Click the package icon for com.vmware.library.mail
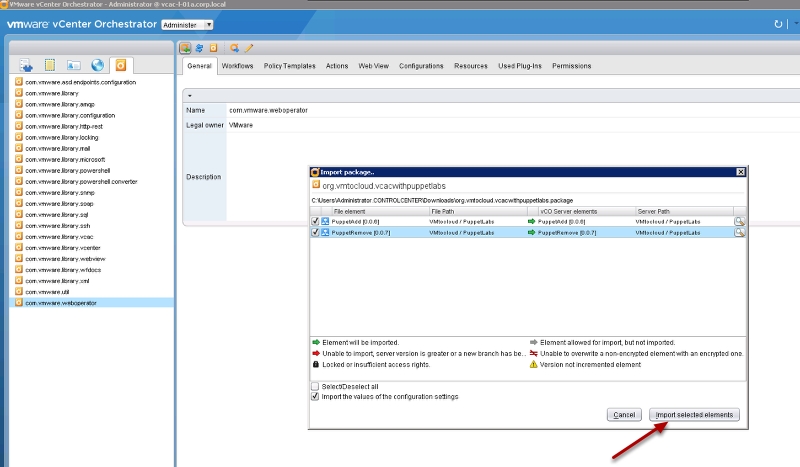The width and height of the screenshot is (800, 467). coord(19,148)
